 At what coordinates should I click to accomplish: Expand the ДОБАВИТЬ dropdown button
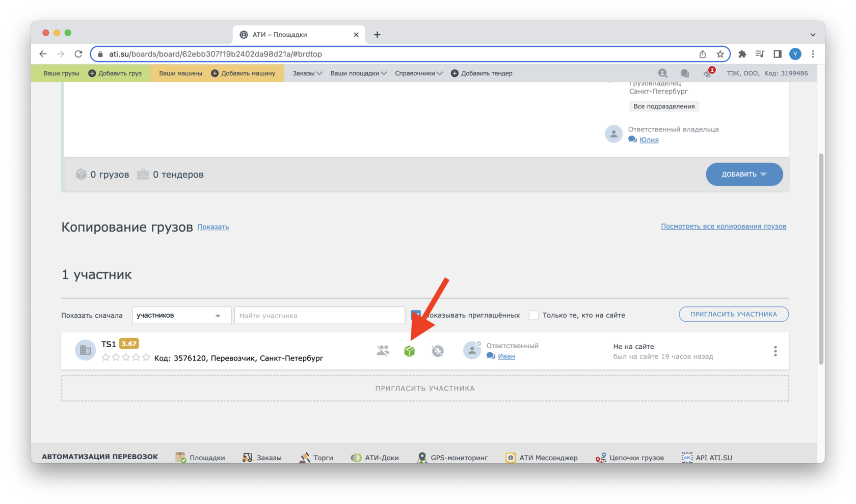tap(744, 174)
